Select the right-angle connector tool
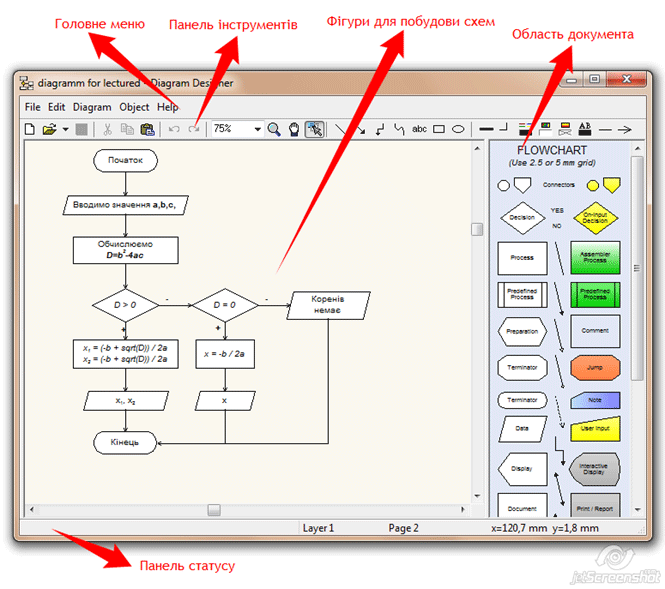The image size is (665, 589). (x=380, y=129)
